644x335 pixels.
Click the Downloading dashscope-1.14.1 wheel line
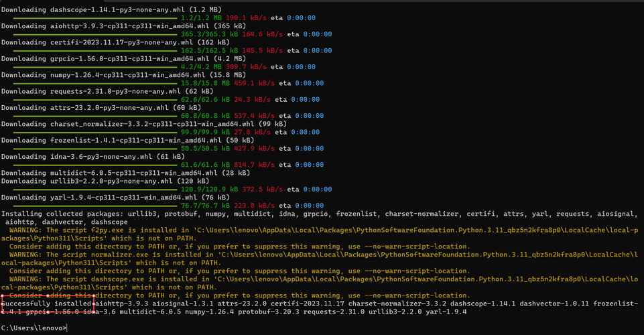(111, 9)
